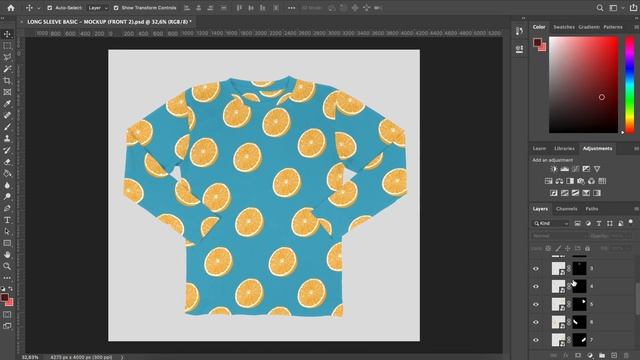Viewport: 640px width, 360px height.
Task: Add Levels adjustment icon
Action: point(564,169)
